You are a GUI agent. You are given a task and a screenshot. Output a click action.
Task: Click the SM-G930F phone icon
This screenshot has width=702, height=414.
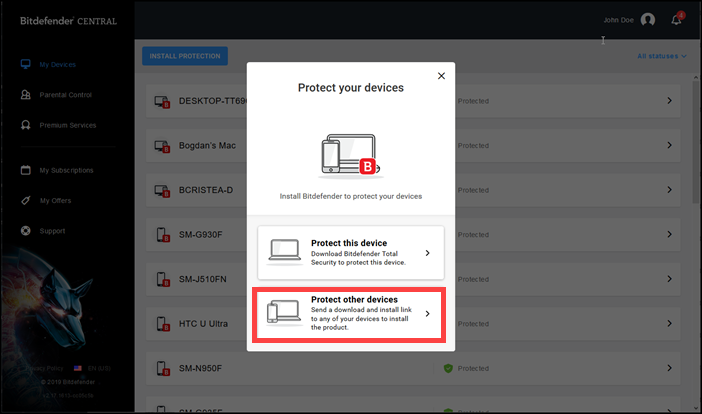[x=163, y=235]
